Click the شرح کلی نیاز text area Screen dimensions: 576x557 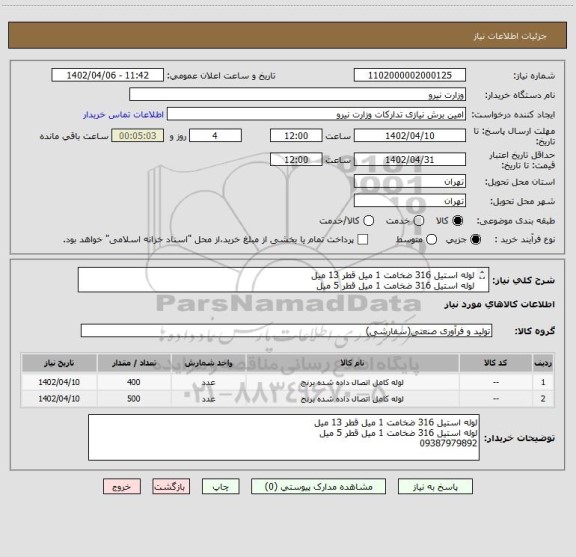283,280
